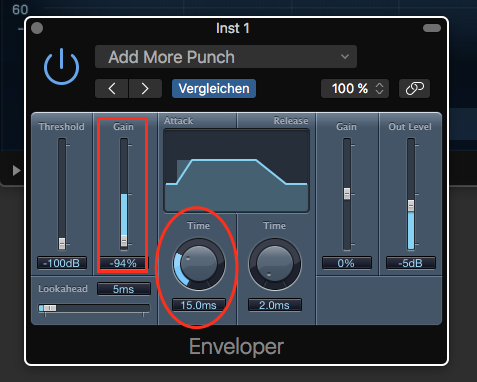477x382 pixels.
Task: Click the Lookahead horizontal slider handle
Action: 49,308
